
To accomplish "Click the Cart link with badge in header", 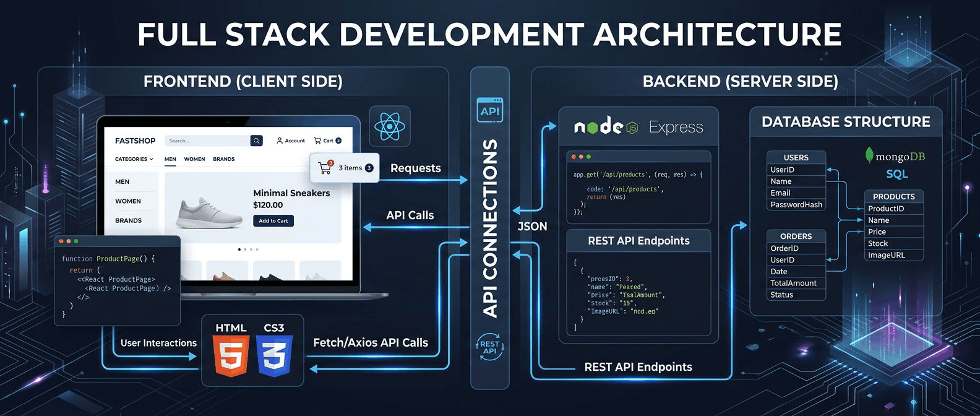I will coord(328,141).
